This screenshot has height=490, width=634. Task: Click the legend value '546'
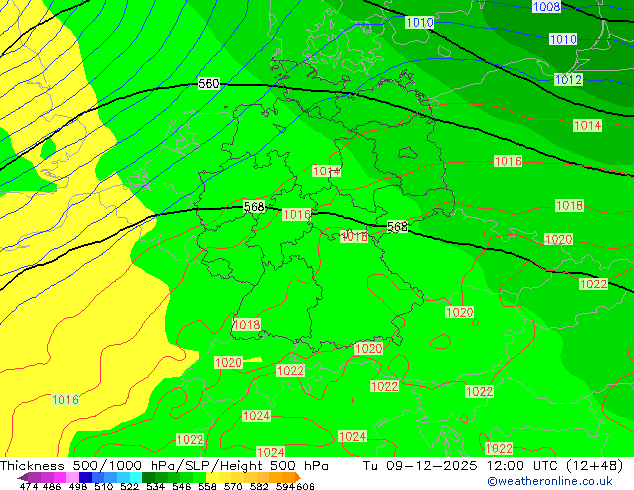coord(181,486)
